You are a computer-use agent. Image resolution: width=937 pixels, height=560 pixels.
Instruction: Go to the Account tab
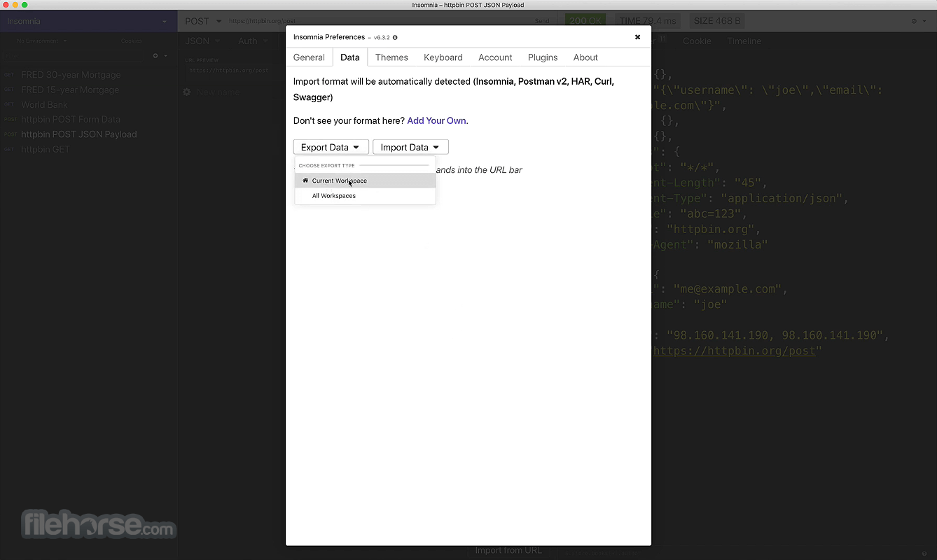click(x=495, y=57)
